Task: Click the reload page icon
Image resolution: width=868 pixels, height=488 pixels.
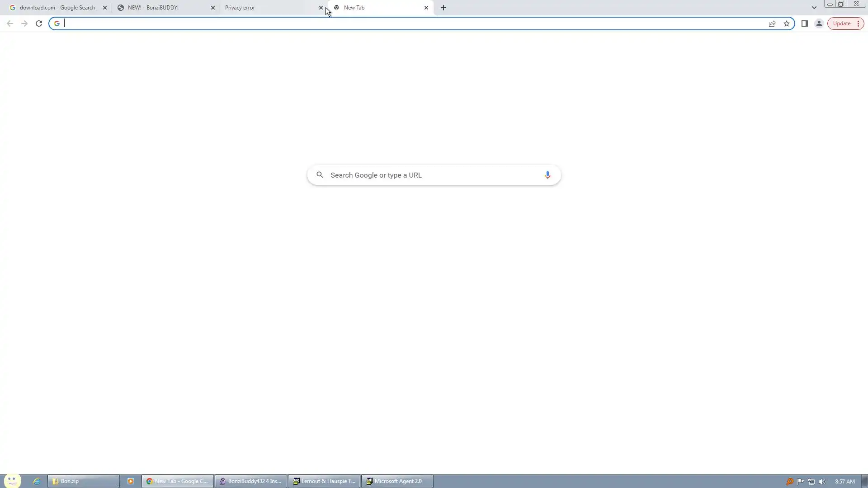Action: (x=39, y=23)
